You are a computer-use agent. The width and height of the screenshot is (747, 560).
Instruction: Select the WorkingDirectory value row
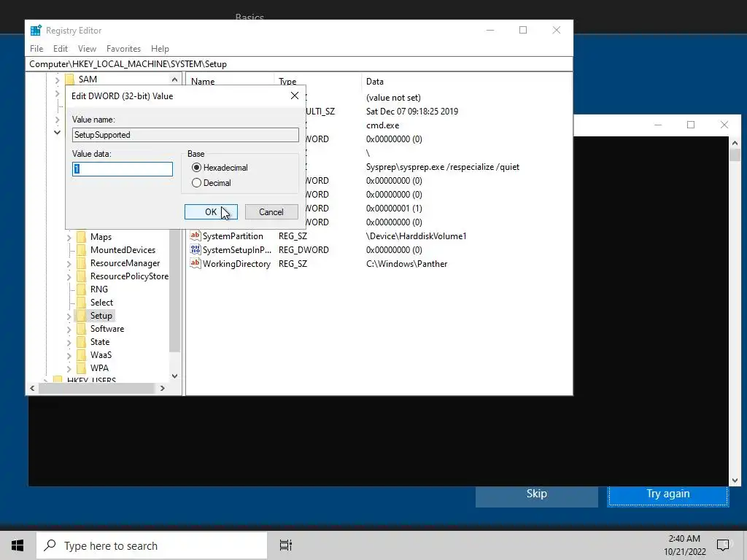point(379,263)
